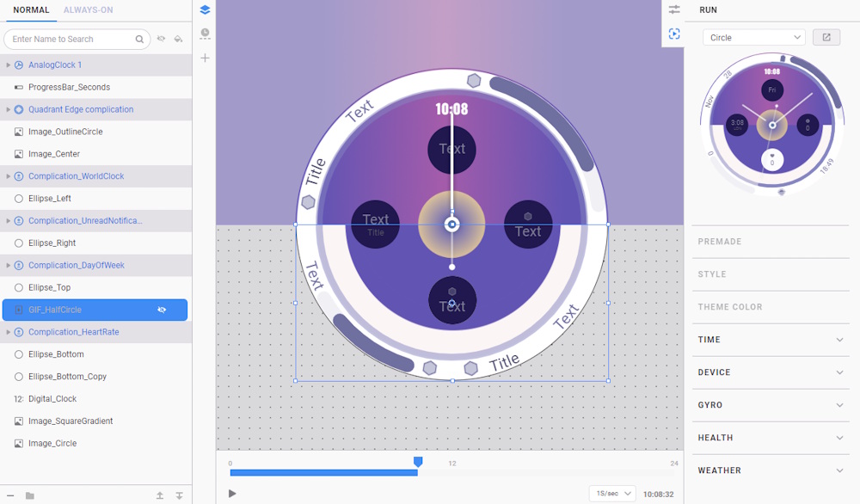The image size is (860, 504).
Task: Switch to the NORMAL tab
Action: point(31,10)
